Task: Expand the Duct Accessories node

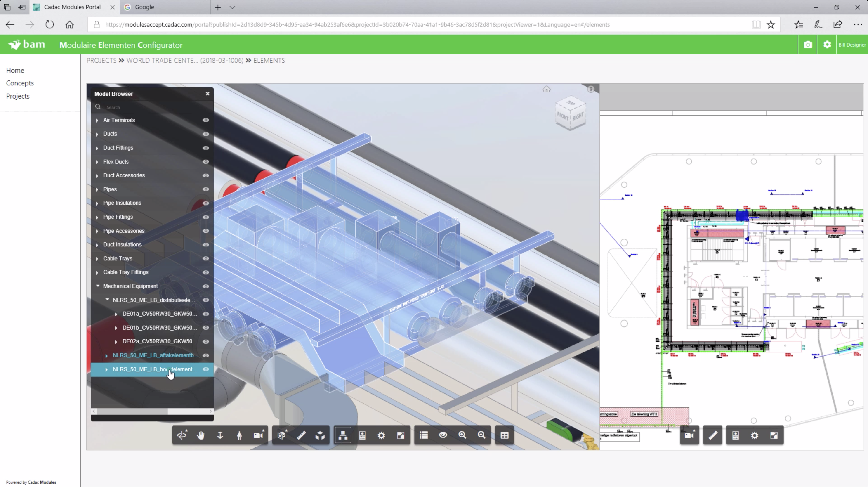Action: 97,176
